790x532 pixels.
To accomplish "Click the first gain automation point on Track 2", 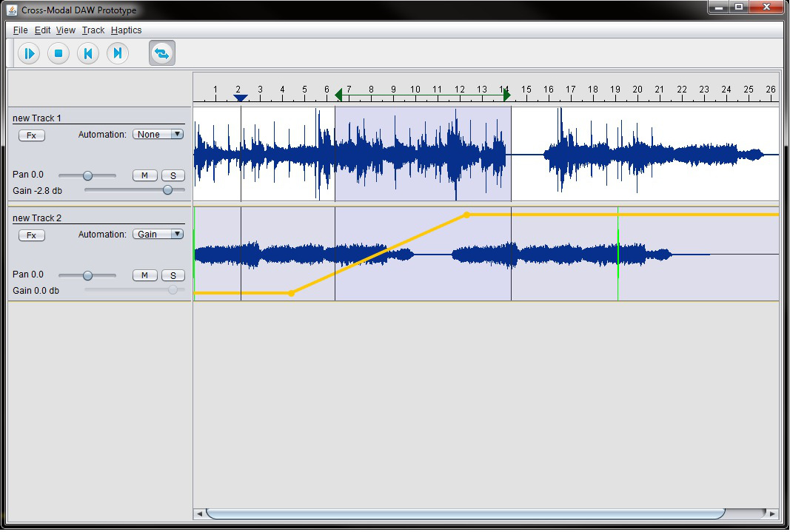I will (x=291, y=293).
